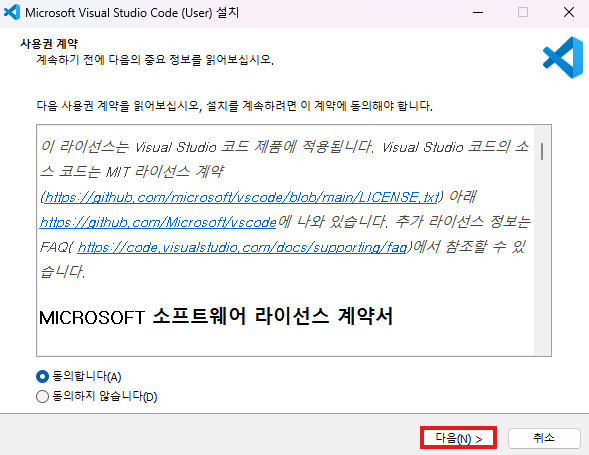Click the 사용권 계약 heading text
The width and height of the screenshot is (589, 455).
click(x=49, y=44)
